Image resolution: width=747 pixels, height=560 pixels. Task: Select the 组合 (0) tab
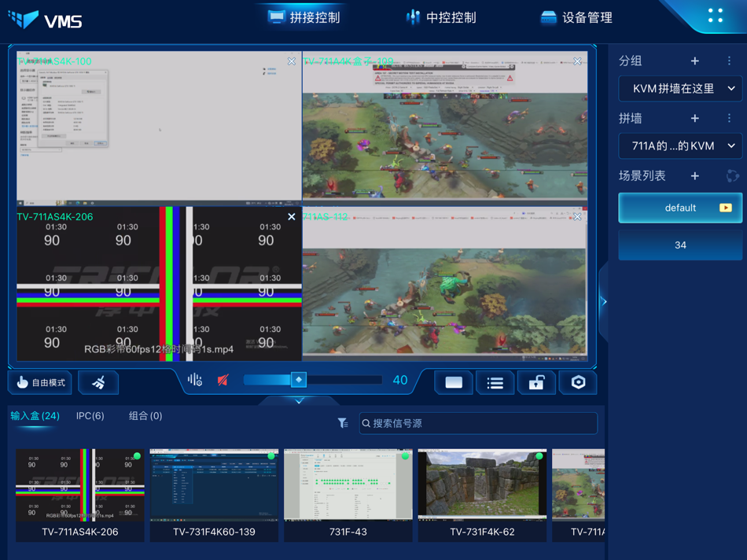click(145, 416)
